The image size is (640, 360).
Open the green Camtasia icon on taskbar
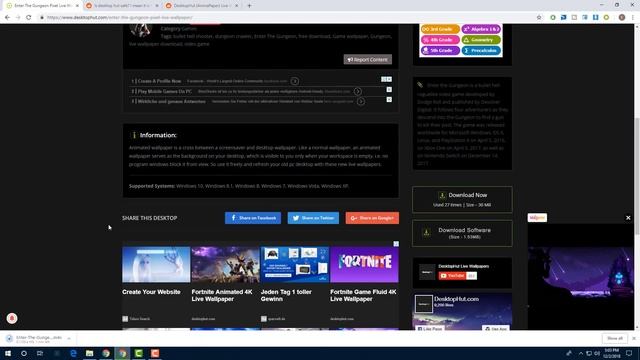click(x=139, y=353)
